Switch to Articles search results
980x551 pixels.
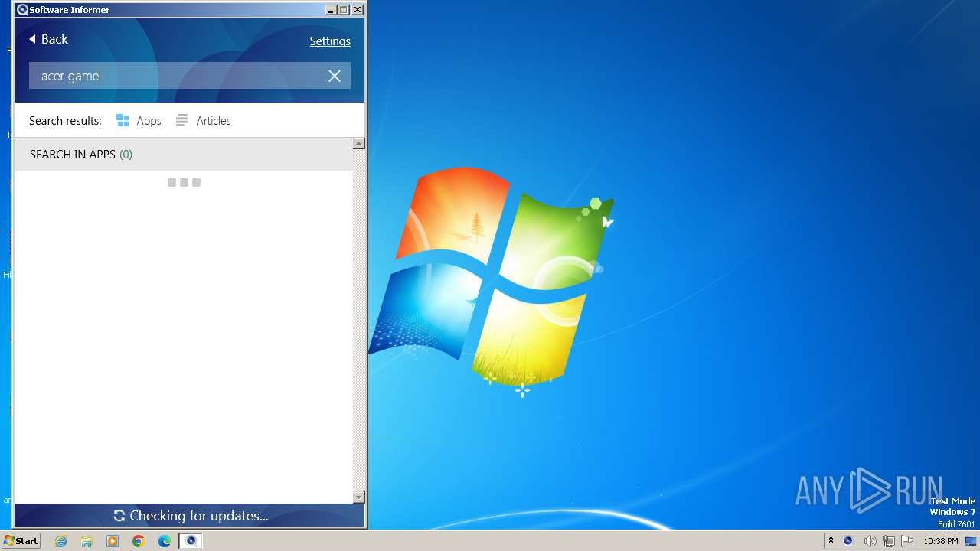(203, 121)
